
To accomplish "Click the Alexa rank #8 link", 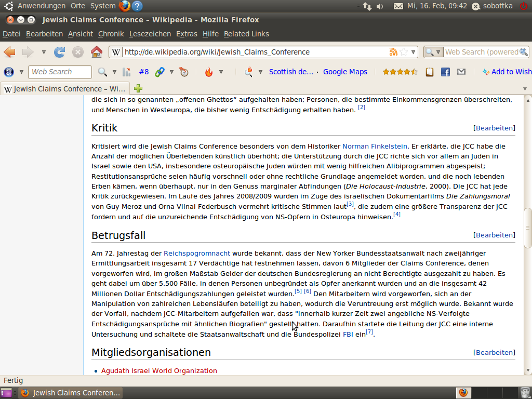I will [144, 72].
